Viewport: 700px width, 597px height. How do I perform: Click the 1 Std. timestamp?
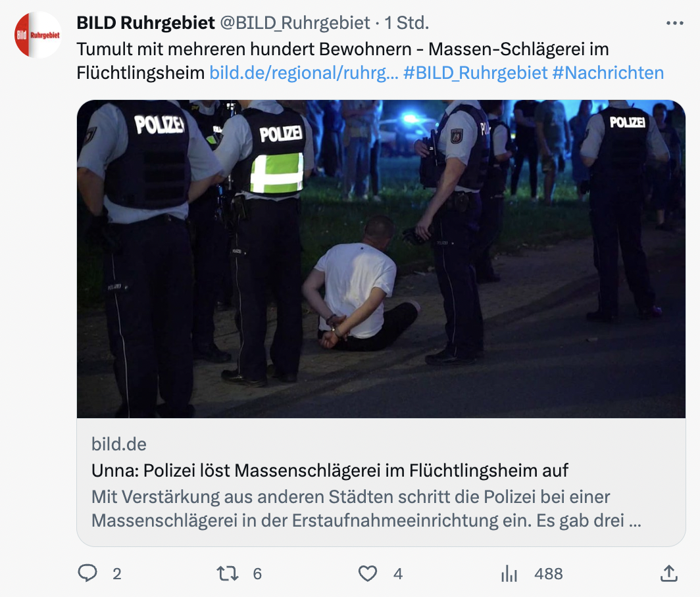407,23
